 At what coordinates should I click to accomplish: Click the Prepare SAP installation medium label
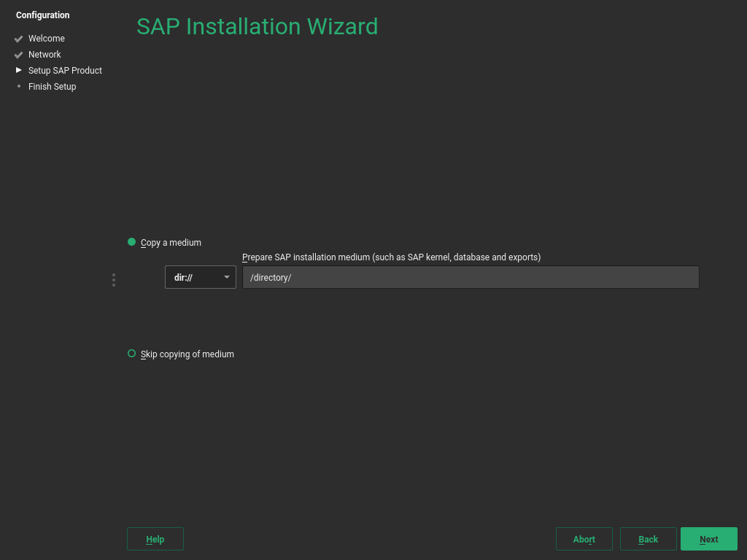[391, 257]
